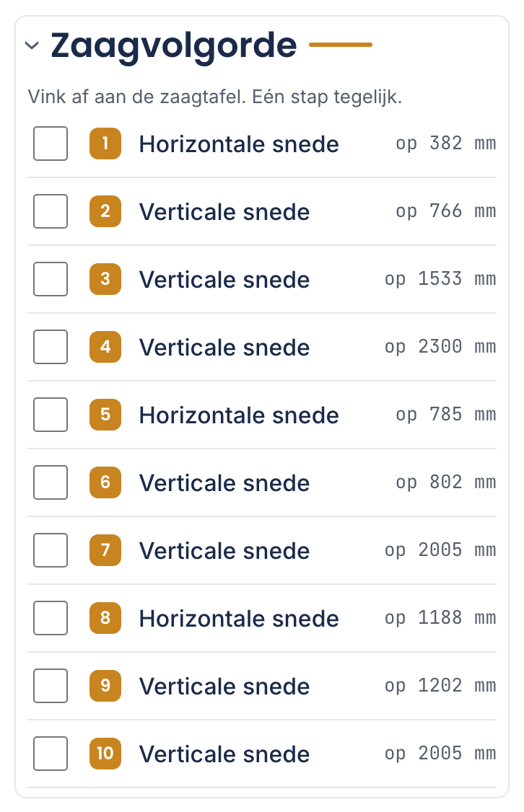Check the step 6 checkbox
This screenshot has width=524, height=812.
[x=51, y=482]
